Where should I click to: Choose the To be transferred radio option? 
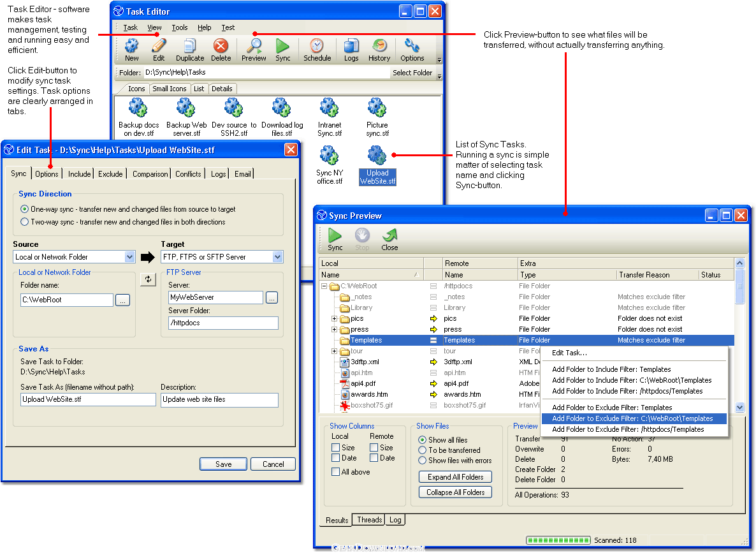pos(423,450)
